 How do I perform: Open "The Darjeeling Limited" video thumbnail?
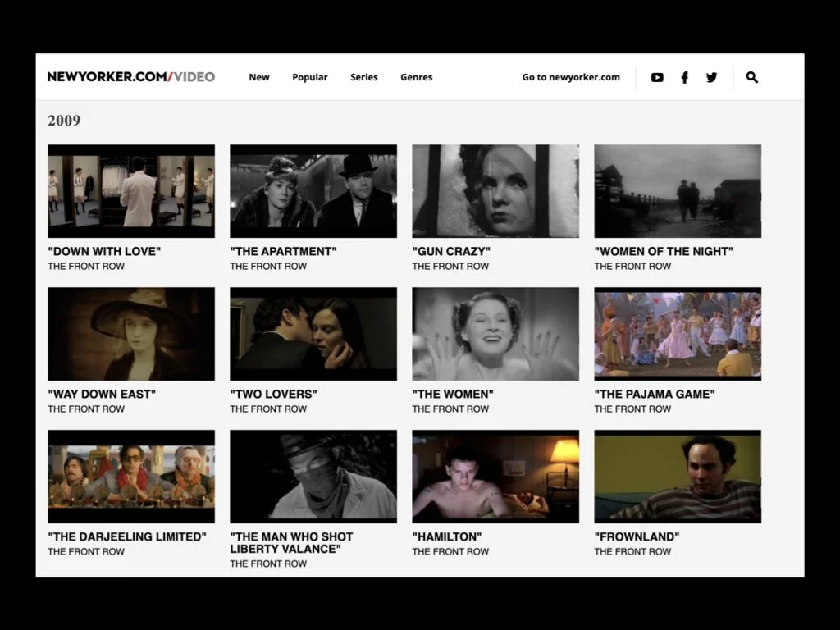[131, 477]
